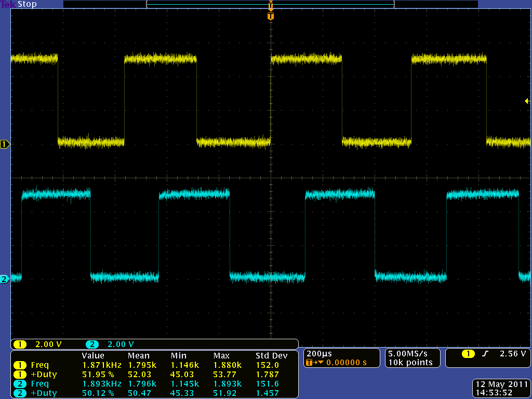Open the 5.00MS/s sample rate readout
Image resolution: width=532 pixels, height=399 pixels.
coord(411,353)
